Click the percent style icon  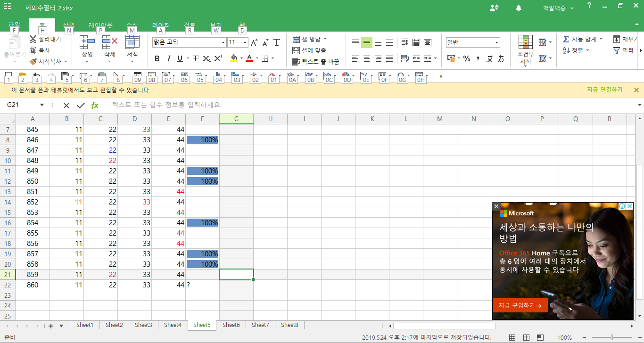tap(467, 58)
